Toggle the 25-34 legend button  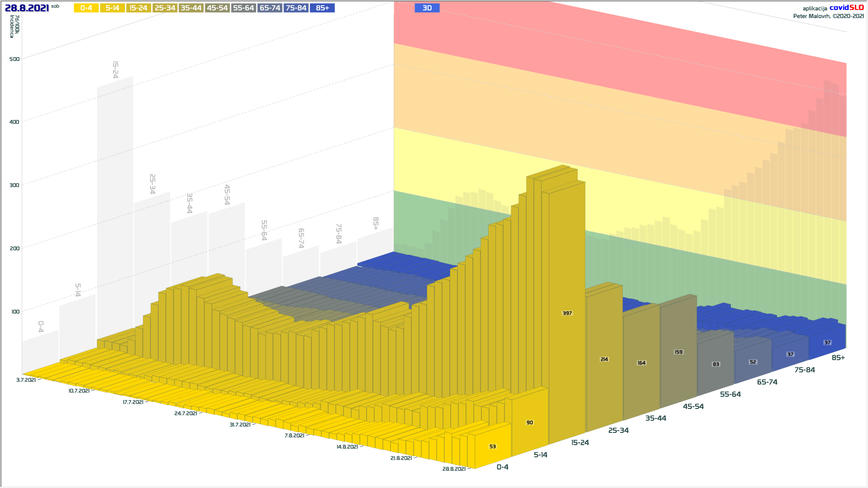(165, 8)
